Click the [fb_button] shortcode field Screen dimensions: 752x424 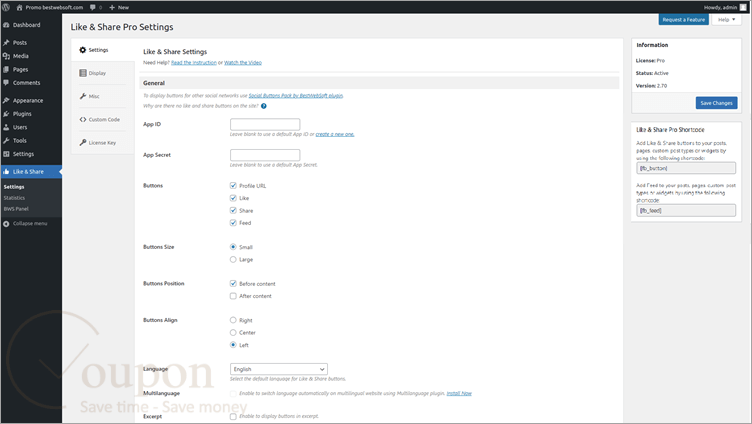(686, 168)
